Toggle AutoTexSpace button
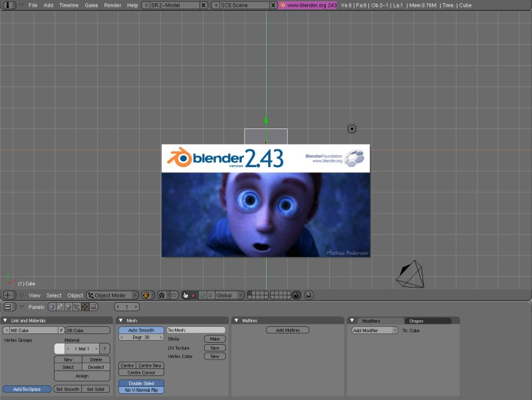532x400 pixels. 27,389
